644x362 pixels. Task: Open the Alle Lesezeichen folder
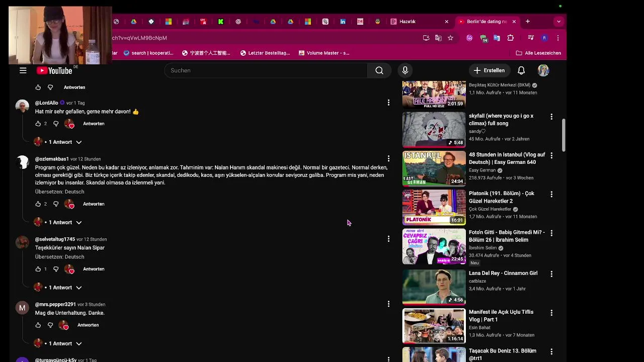[x=538, y=53]
